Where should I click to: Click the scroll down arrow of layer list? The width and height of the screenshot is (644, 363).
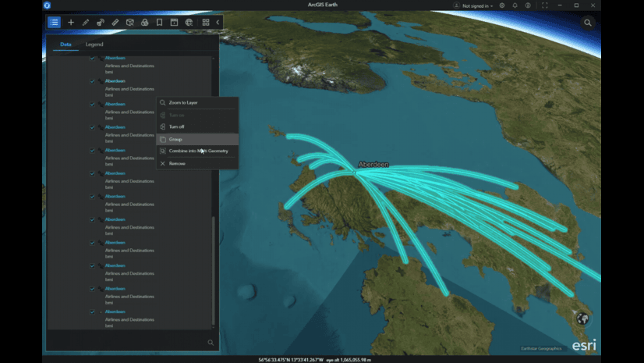click(x=213, y=328)
